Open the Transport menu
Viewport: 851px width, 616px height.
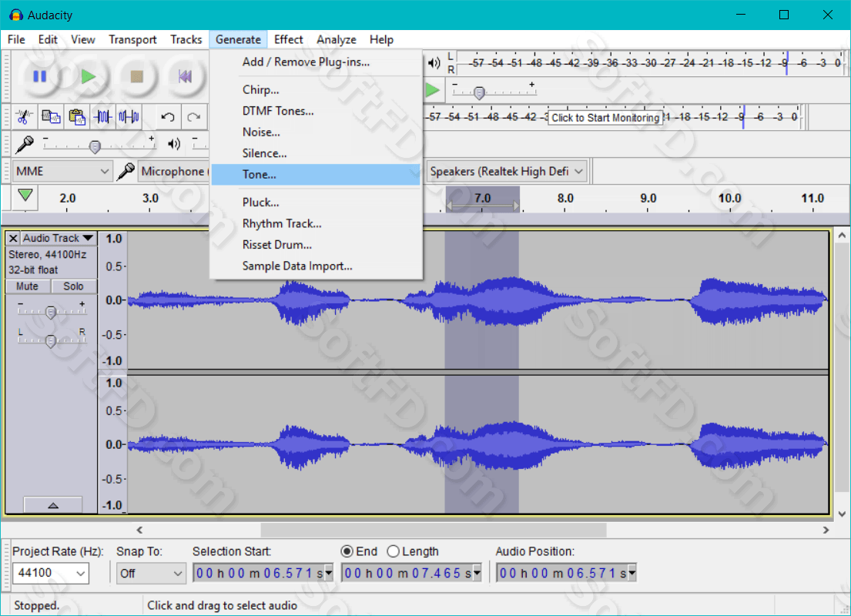(x=132, y=39)
